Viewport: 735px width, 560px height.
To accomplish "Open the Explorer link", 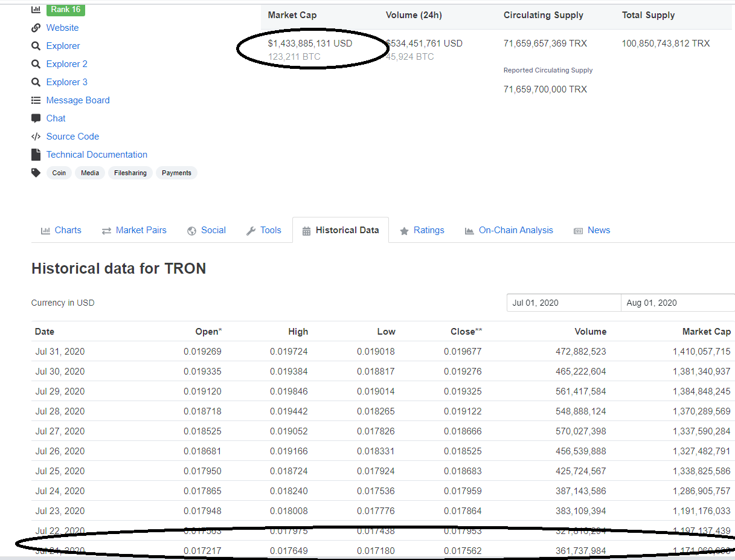I will coord(63,46).
